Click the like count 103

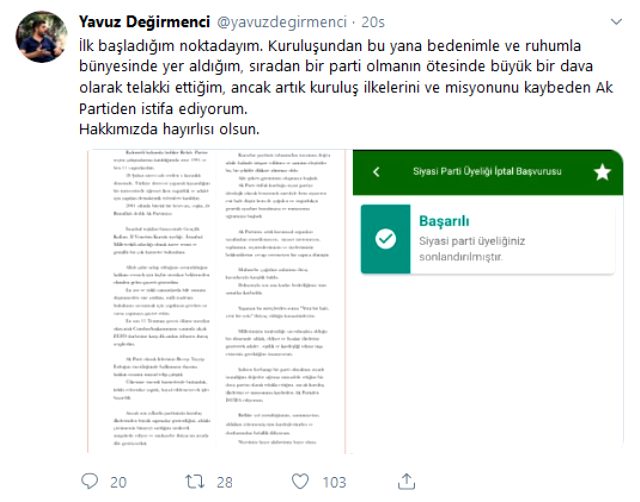[x=334, y=482]
